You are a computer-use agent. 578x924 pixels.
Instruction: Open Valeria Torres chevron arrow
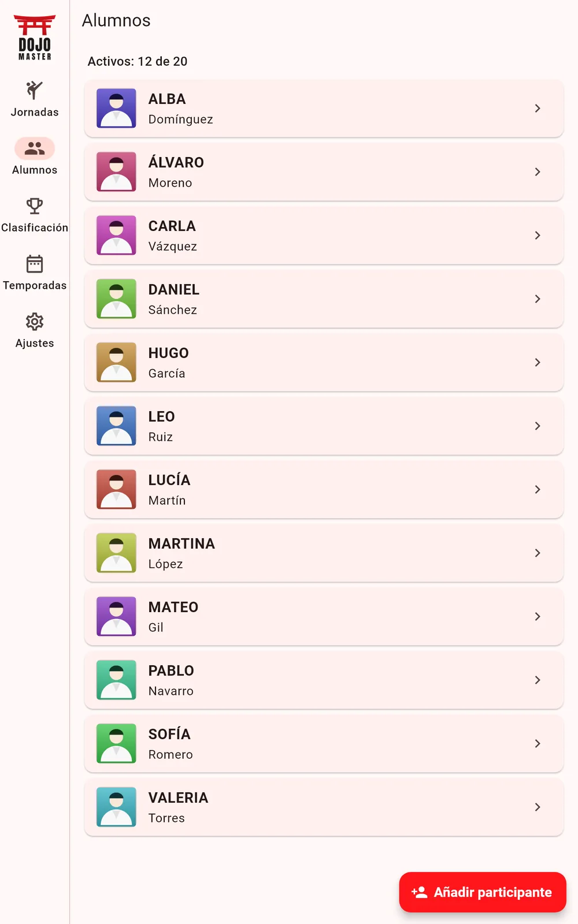tap(538, 807)
